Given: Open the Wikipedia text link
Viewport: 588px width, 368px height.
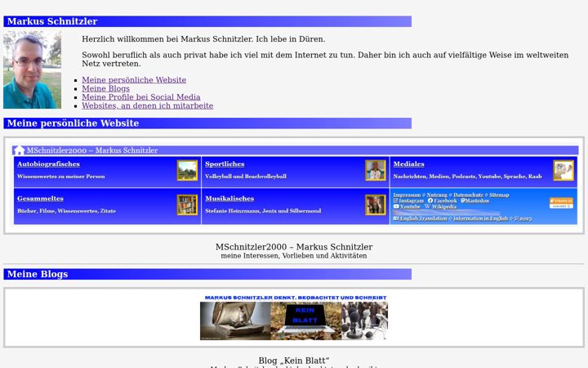Looking at the screenshot, I should [x=444, y=207].
